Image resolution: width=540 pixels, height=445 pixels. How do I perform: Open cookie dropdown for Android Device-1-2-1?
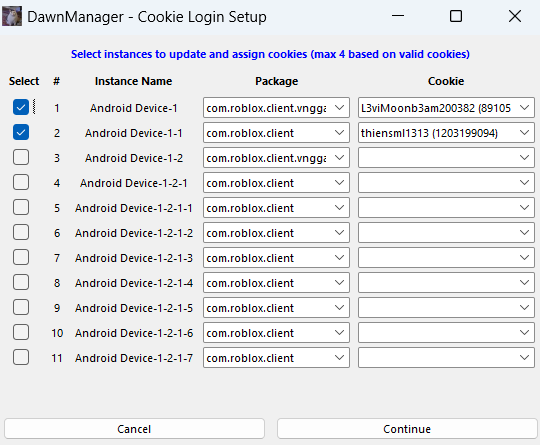tap(446, 183)
